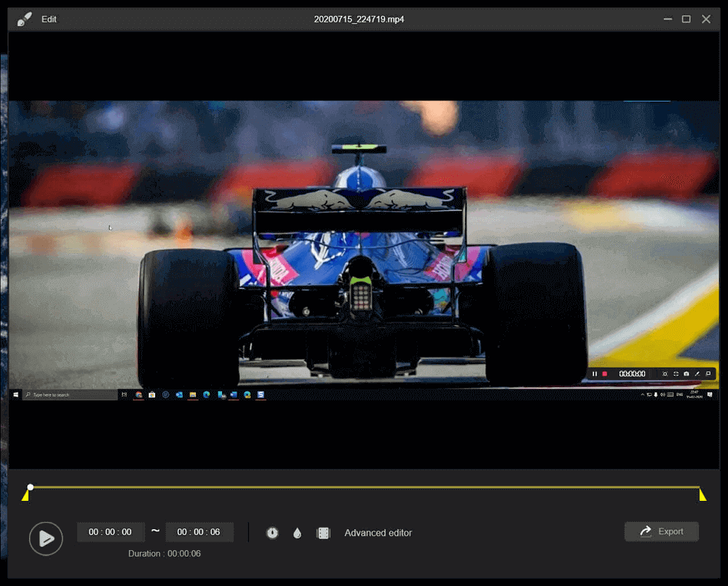Click the brush Edit icon in title bar

click(x=24, y=19)
